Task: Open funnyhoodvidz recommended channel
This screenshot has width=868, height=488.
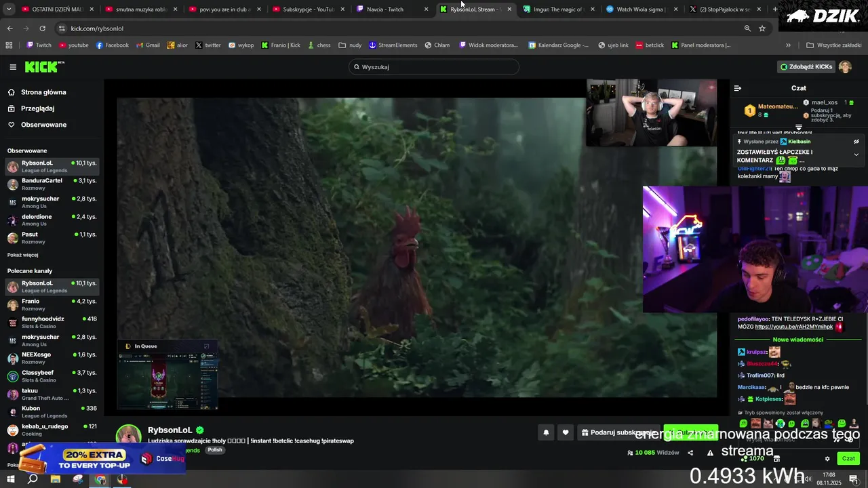Action: pyautogui.click(x=52, y=322)
